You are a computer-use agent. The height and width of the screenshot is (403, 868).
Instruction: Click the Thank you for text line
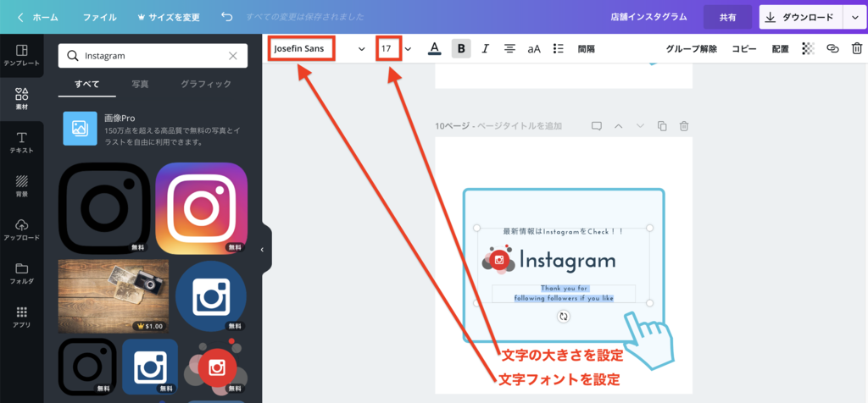pos(564,288)
